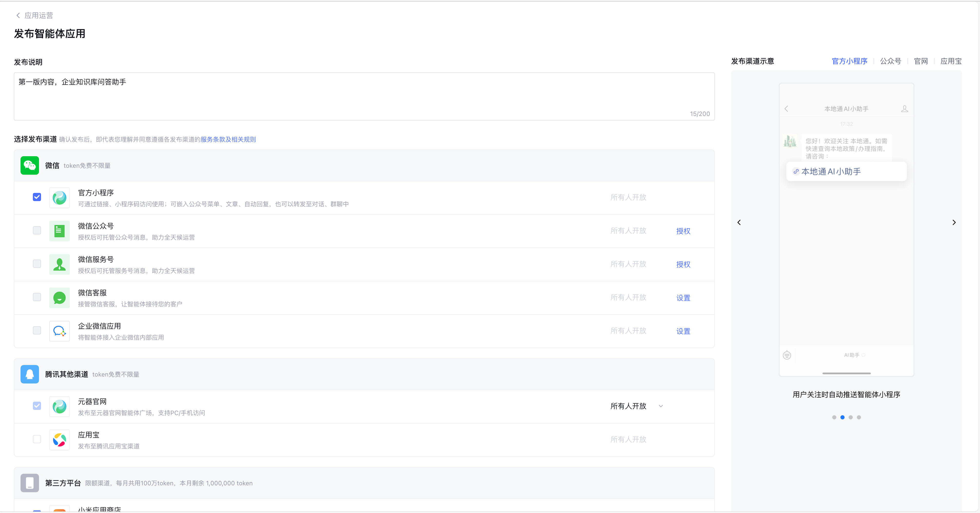The width and height of the screenshot is (980, 513).
Task: Click the 腾讯其他渠道 QQ penguin icon
Action: [30, 374]
